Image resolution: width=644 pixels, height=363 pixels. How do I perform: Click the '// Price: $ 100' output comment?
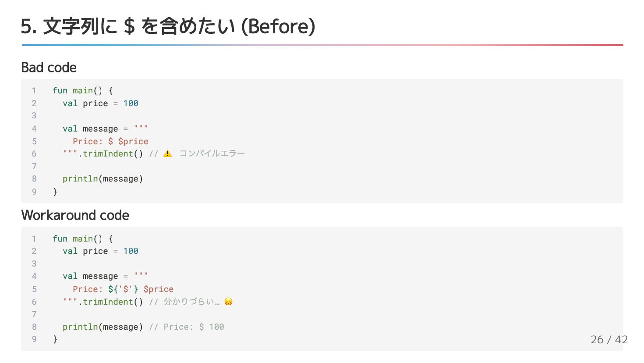tap(187, 327)
